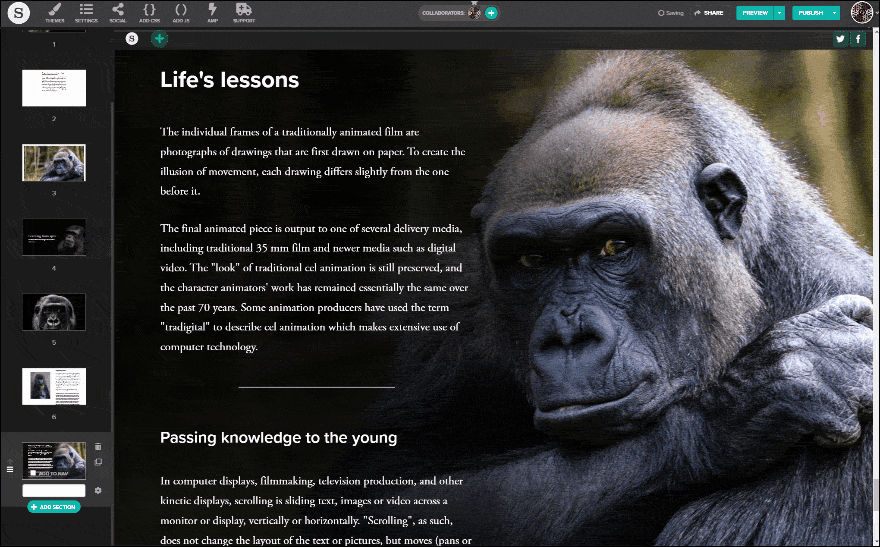The image size is (880, 547).
Task: Open the Support ambulance icon
Action: [x=244, y=12]
